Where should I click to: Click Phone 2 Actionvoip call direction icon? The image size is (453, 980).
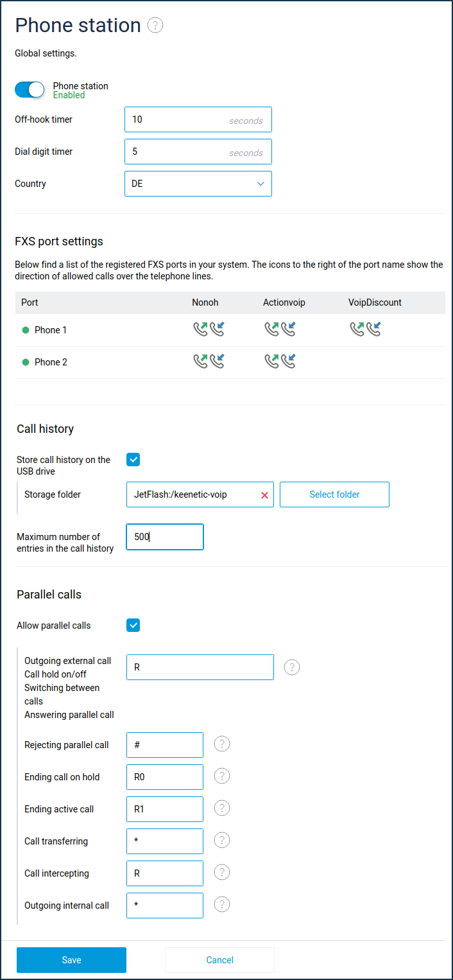click(x=280, y=362)
